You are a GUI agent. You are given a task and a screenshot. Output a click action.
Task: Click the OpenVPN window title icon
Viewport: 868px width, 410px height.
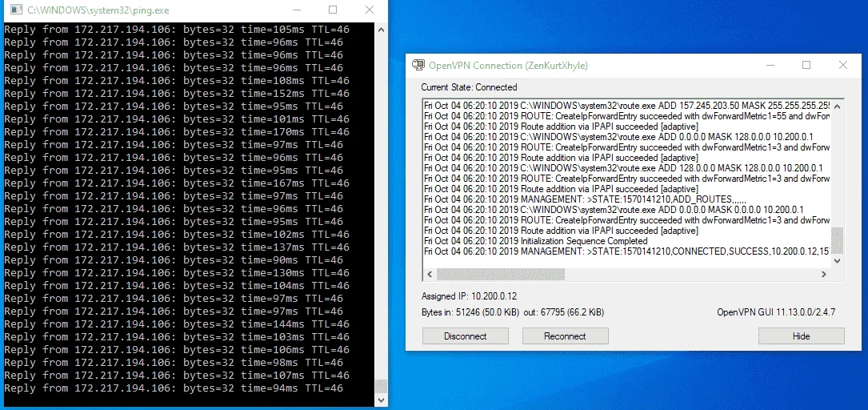point(418,65)
